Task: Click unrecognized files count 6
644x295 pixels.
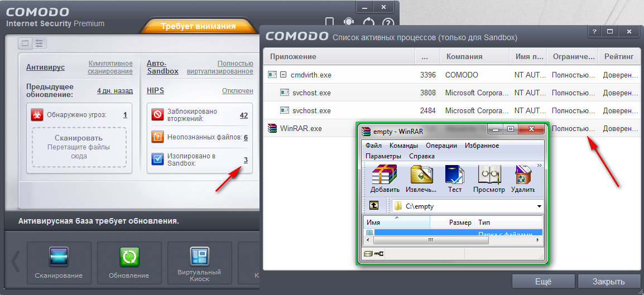Action: [246, 137]
